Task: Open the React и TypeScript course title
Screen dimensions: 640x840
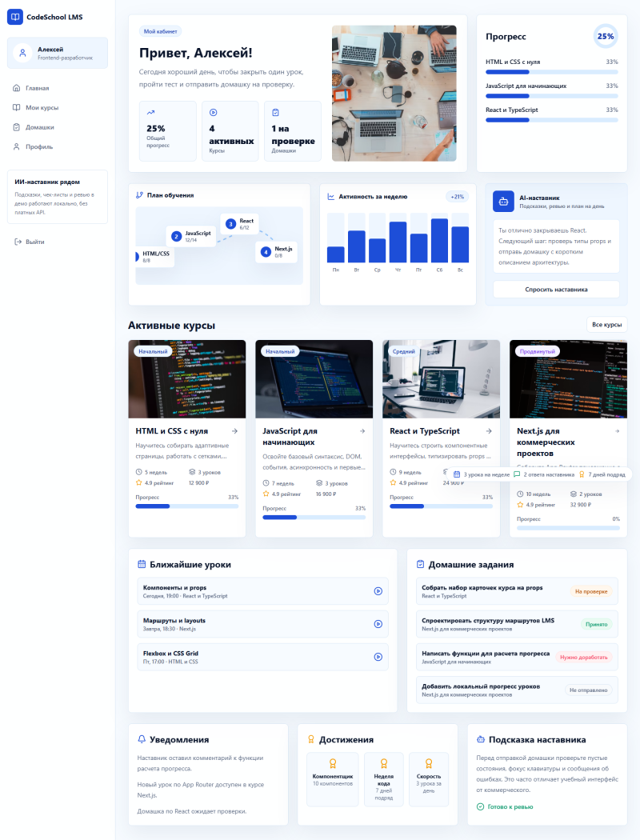Action: 425,430
